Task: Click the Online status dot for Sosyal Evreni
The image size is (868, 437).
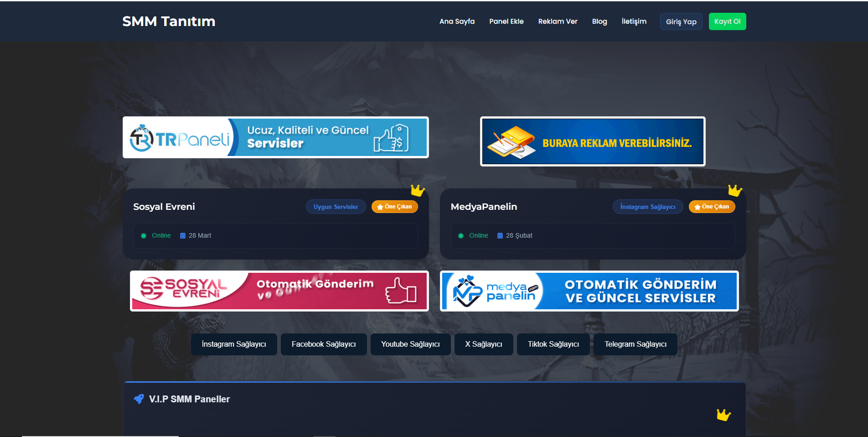Action: [x=144, y=236]
